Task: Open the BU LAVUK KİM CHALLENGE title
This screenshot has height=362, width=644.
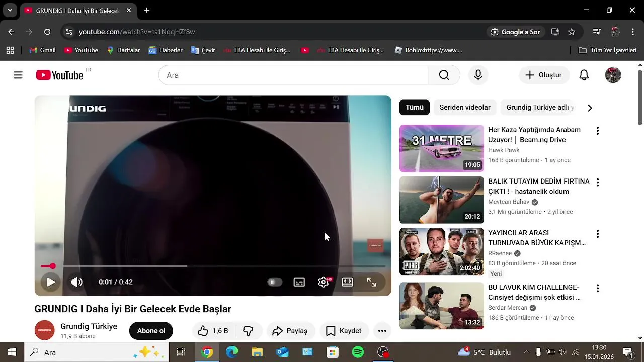Action: click(534, 292)
